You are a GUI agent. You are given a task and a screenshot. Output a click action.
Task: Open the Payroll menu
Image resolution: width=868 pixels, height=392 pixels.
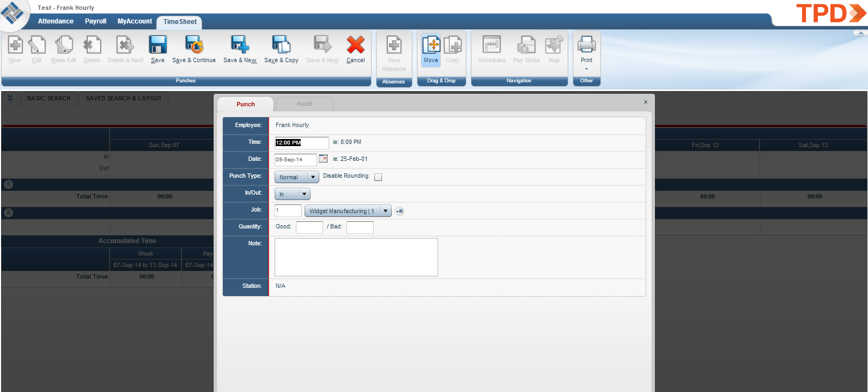coord(95,21)
